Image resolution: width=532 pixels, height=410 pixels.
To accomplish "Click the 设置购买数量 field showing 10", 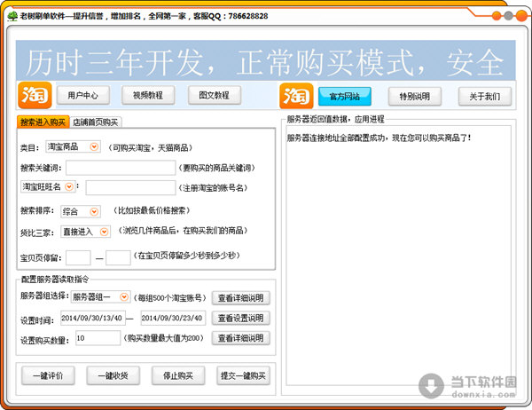I will (x=98, y=338).
